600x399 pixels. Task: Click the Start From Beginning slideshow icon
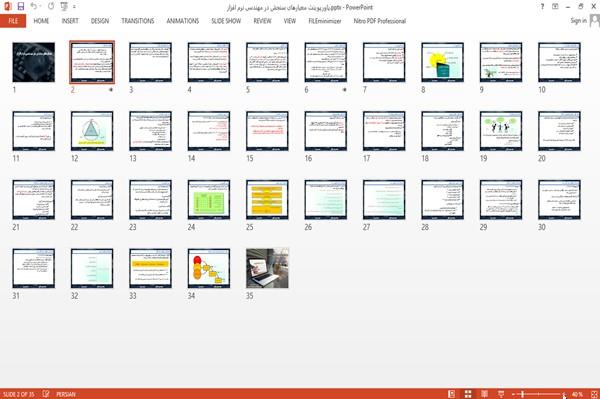point(64,7)
